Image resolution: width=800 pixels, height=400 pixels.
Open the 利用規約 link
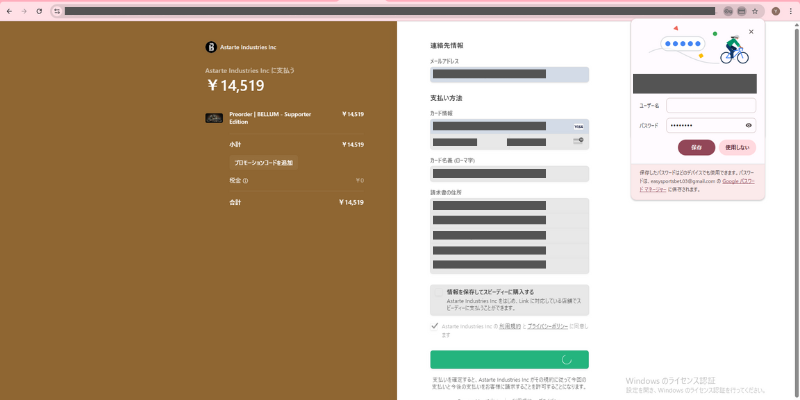pos(510,326)
